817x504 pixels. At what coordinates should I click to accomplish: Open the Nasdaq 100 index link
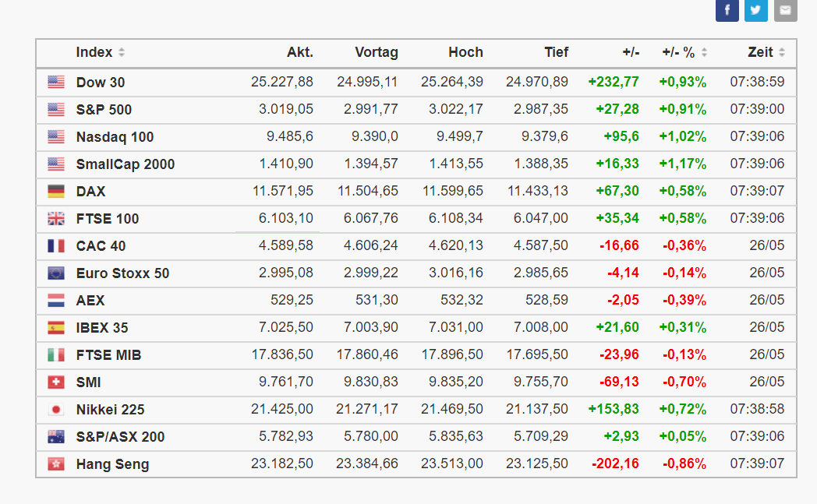coord(115,137)
